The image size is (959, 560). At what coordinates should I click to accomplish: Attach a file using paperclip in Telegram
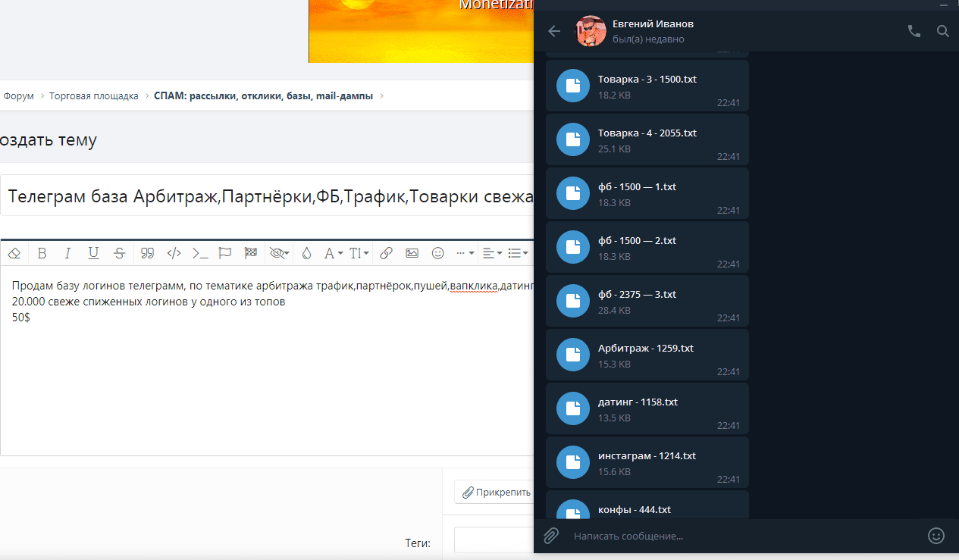coord(551,536)
